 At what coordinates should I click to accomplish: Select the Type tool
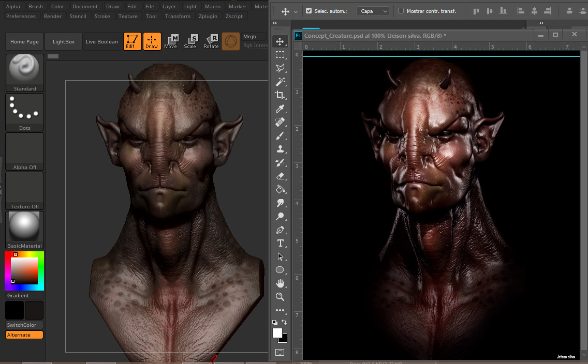tap(280, 244)
